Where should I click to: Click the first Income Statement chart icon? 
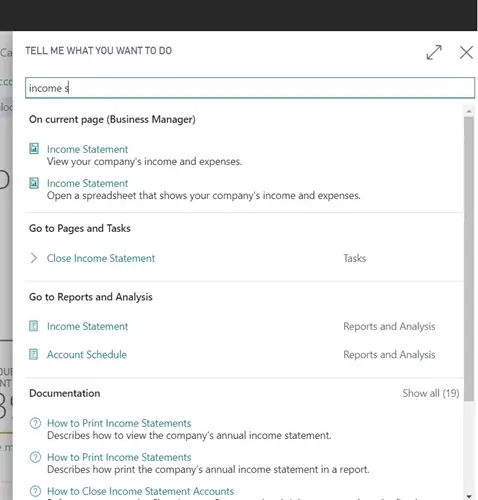pyautogui.click(x=34, y=149)
